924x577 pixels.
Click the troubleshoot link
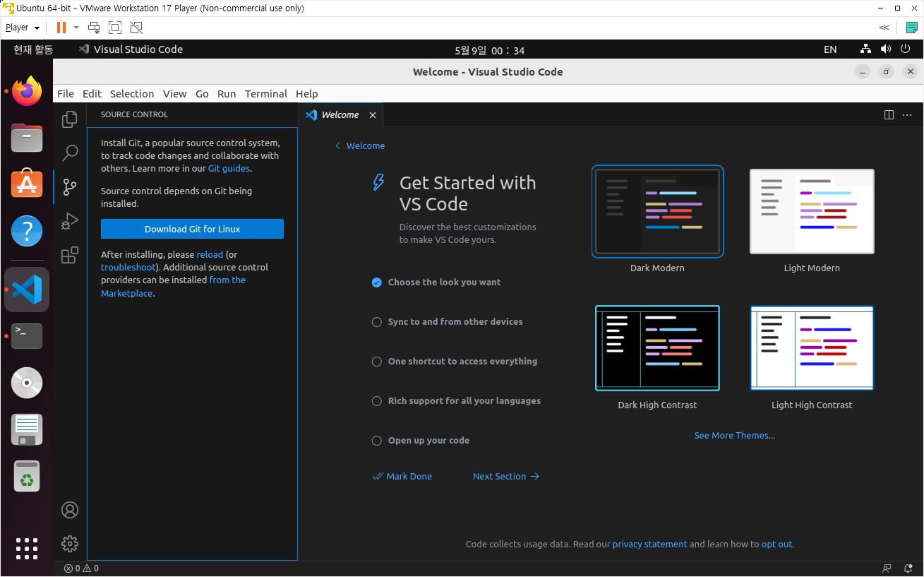[128, 268]
